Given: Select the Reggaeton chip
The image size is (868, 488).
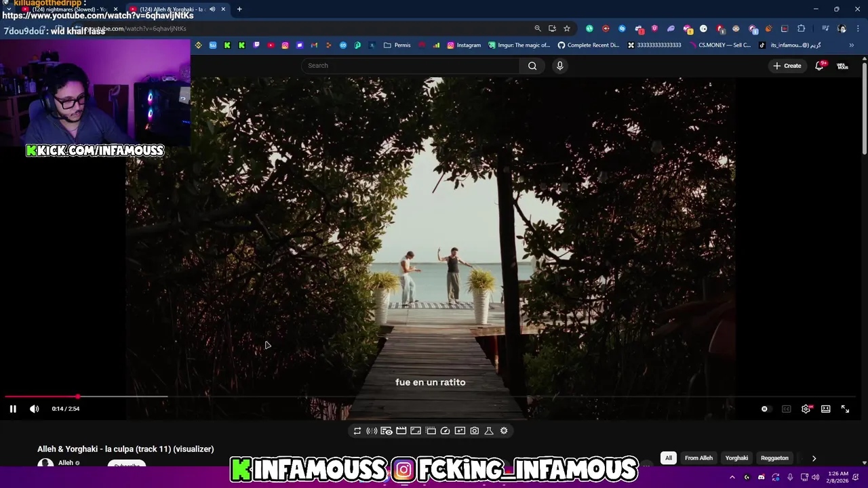Looking at the screenshot, I should [774, 458].
